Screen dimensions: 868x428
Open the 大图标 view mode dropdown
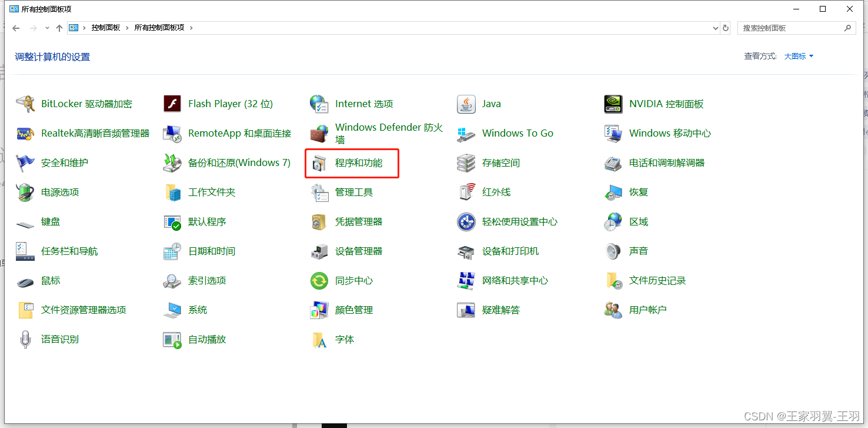[x=799, y=57]
